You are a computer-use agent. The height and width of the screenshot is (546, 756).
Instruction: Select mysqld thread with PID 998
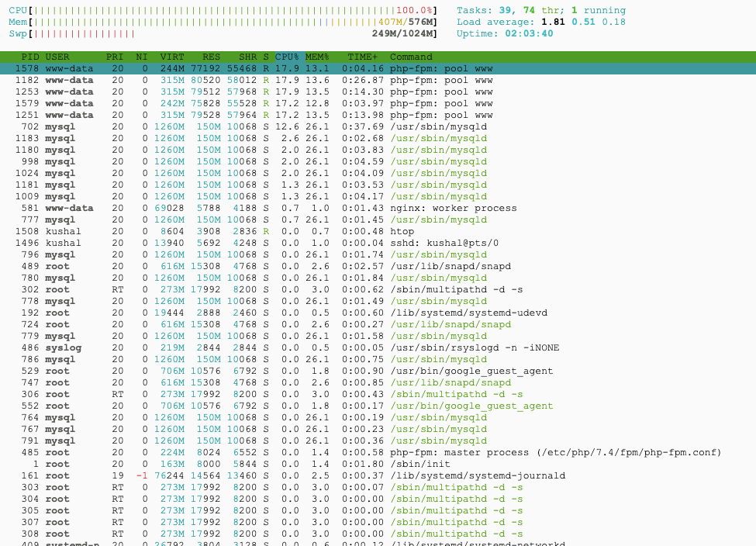tap(378, 161)
